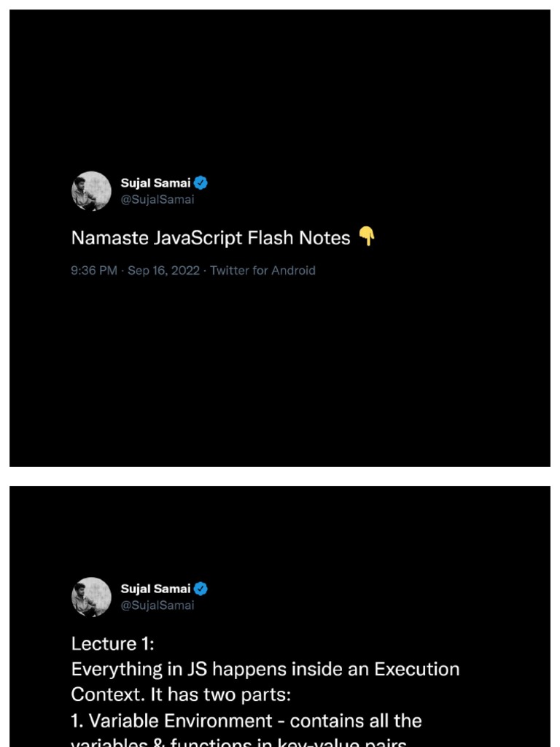Click the 9:36 PM timestamp

(94, 271)
